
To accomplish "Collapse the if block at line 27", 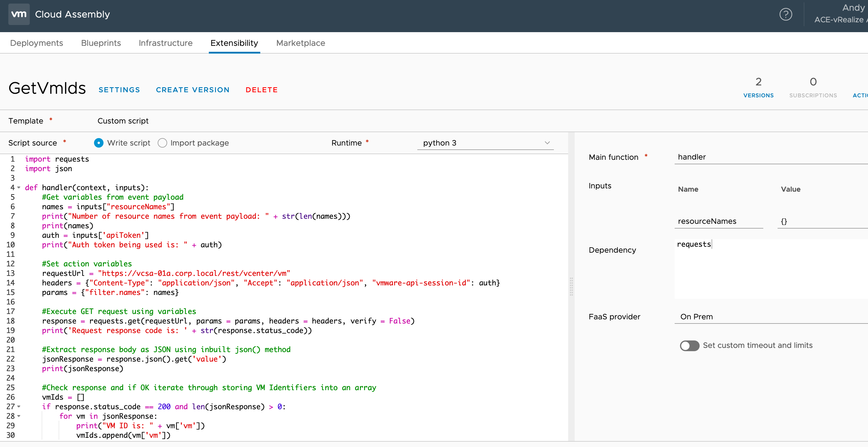I will 19,407.
